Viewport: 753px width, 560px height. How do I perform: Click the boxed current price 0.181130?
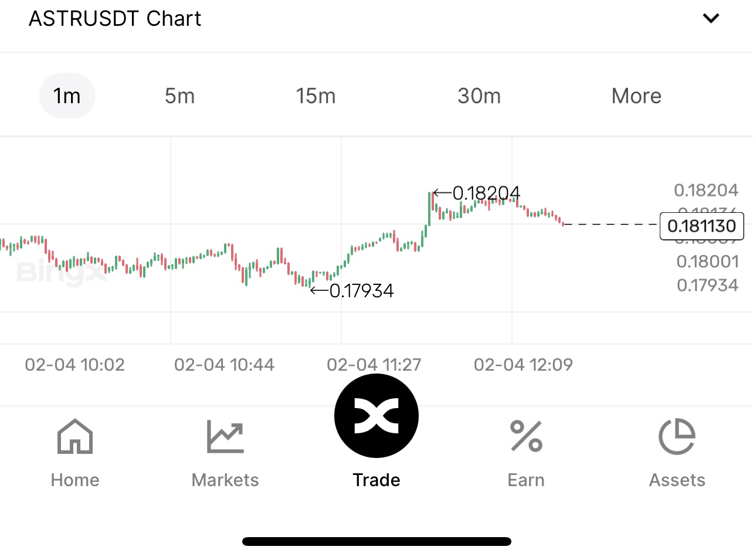click(x=701, y=226)
